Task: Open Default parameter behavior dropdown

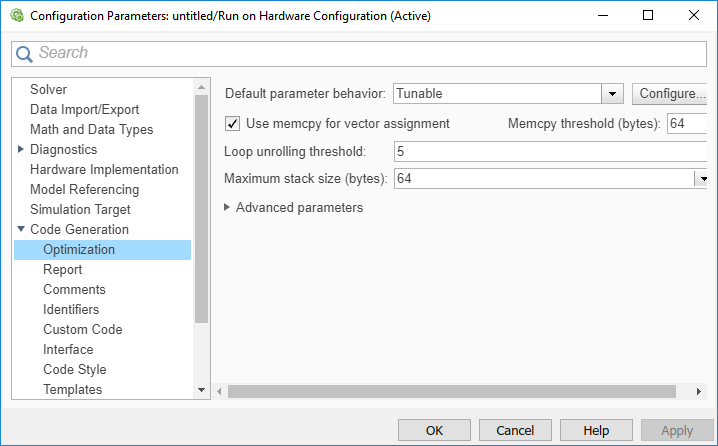Action: tap(612, 94)
